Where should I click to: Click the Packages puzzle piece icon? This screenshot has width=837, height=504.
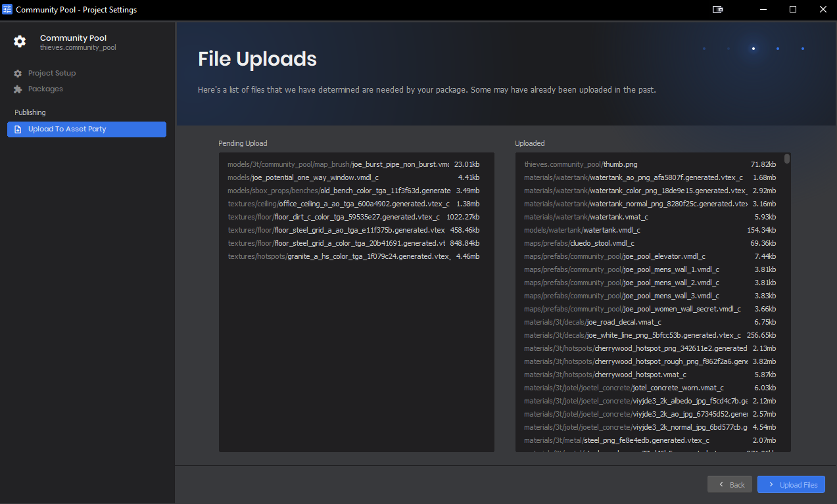[18, 89]
